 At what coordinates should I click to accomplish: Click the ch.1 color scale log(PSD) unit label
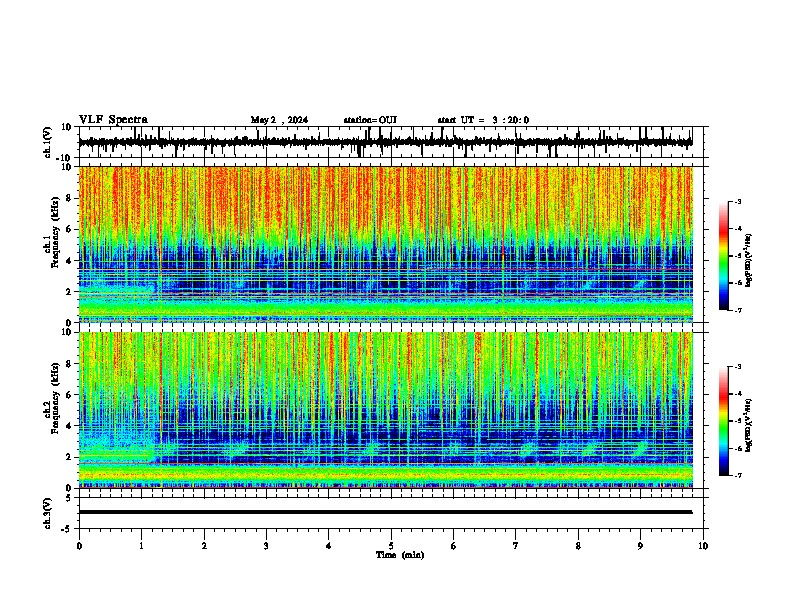(x=748, y=260)
